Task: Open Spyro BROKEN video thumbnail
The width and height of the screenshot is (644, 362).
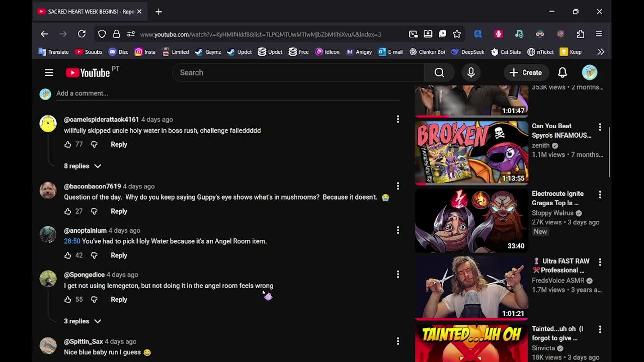Action: (471, 153)
